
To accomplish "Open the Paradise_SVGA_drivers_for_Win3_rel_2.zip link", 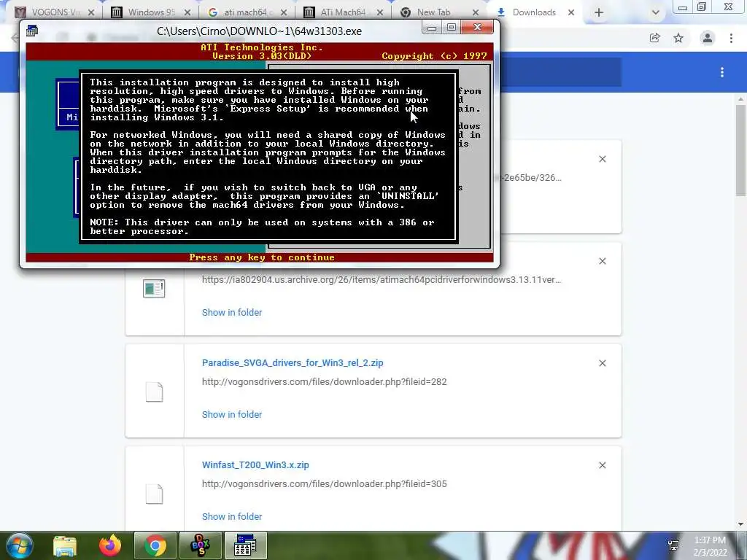I will 293,363.
